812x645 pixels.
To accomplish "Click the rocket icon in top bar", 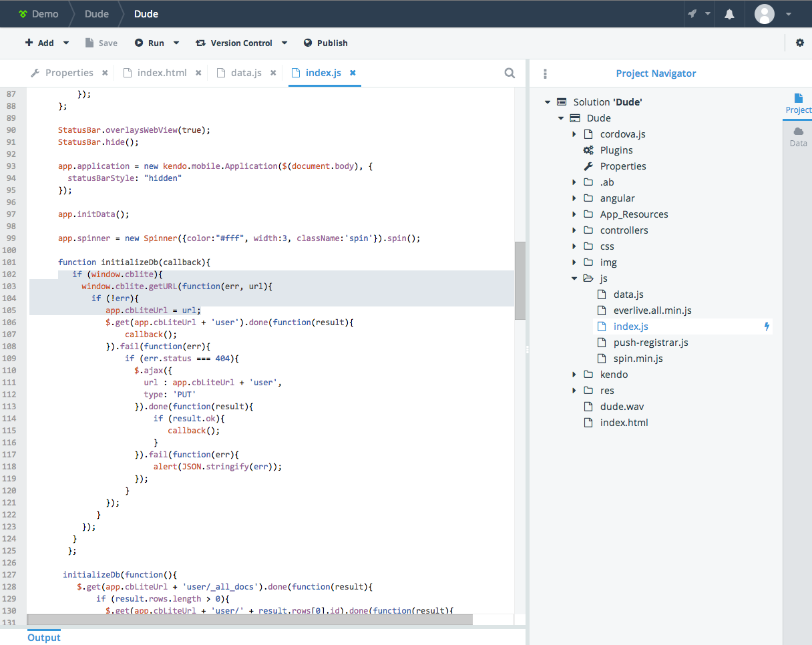I will [x=693, y=14].
